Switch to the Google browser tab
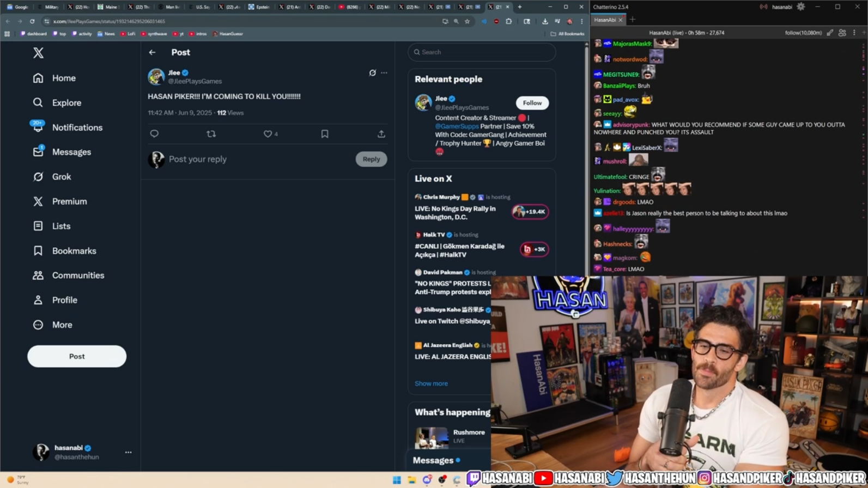Screen dimensions: 868x488 click(x=18, y=7)
